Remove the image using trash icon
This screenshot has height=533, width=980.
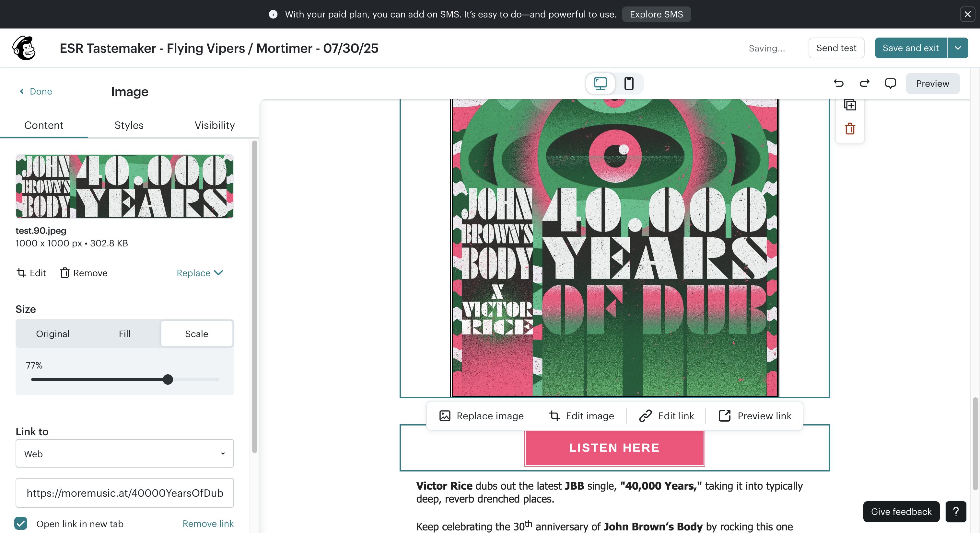coord(65,273)
